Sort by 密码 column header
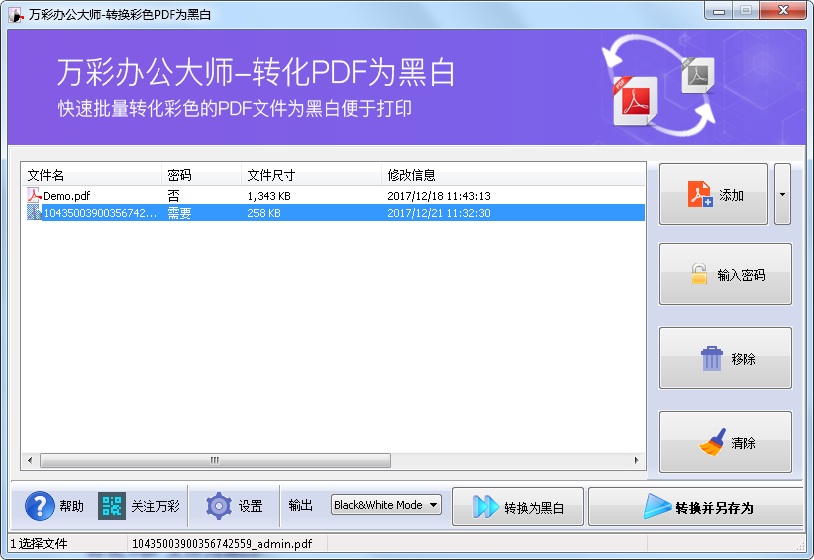Viewport: 814px width, 560px height. (x=201, y=175)
